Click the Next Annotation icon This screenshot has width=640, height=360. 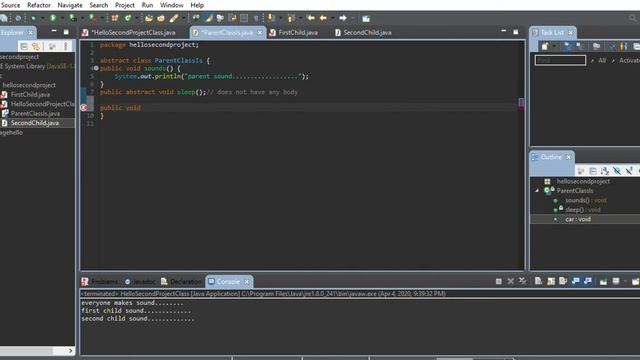point(271,18)
